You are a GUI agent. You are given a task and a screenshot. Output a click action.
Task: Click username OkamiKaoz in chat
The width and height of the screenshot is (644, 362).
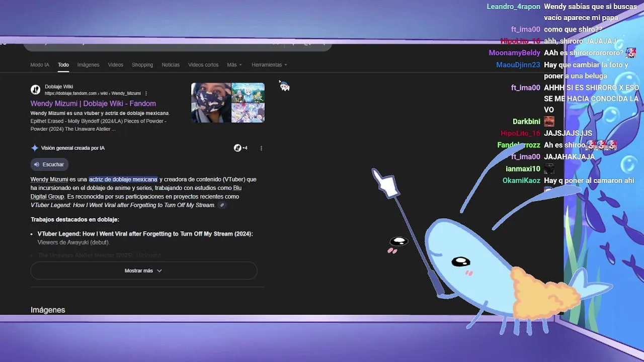(521, 180)
